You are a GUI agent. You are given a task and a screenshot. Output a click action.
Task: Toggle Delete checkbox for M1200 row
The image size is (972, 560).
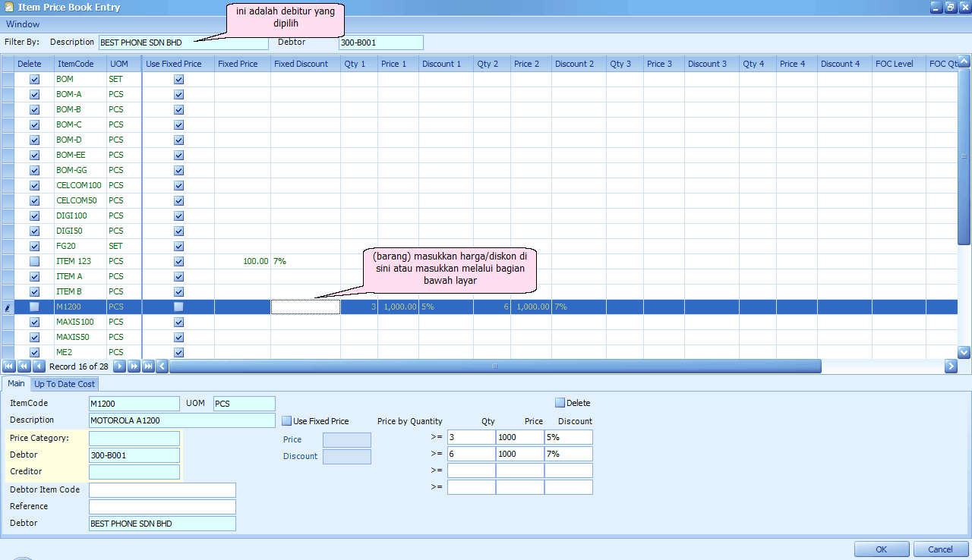pyautogui.click(x=34, y=307)
